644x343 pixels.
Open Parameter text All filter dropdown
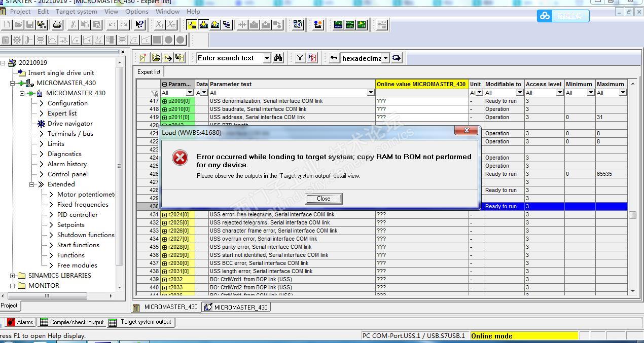(371, 93)
